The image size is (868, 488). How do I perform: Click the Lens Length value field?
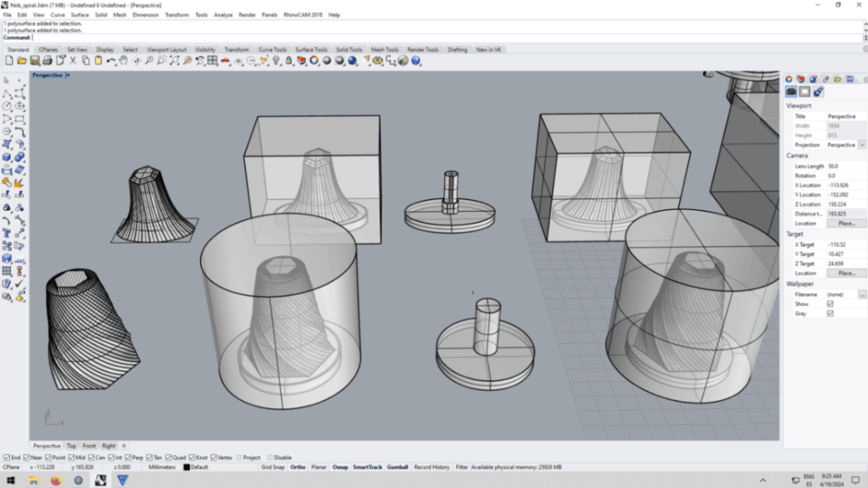coord(846,166)
